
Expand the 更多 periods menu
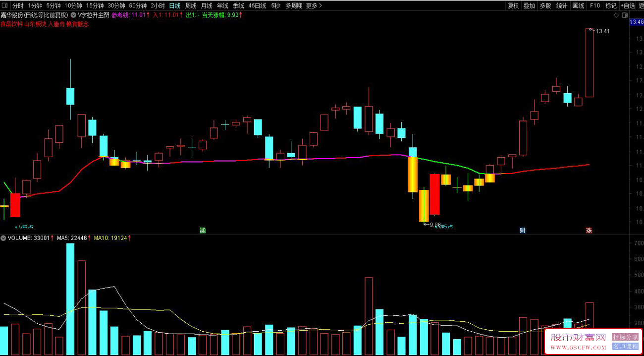point(314,5)
